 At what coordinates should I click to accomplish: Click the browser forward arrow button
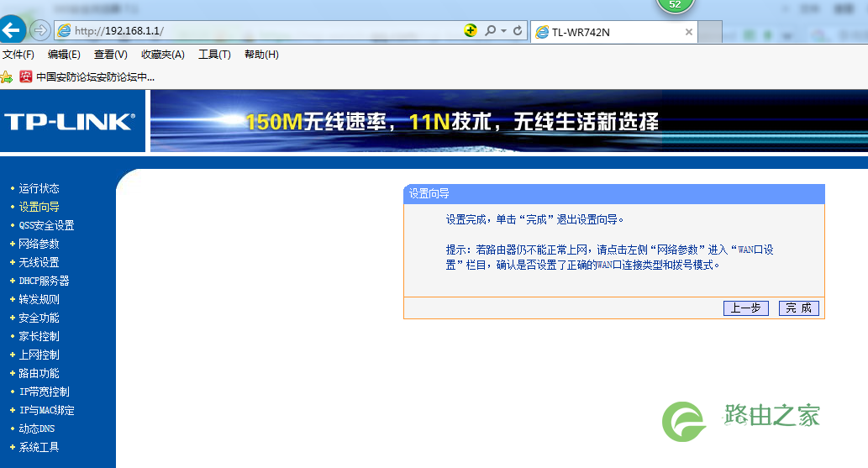pos(39,30)
